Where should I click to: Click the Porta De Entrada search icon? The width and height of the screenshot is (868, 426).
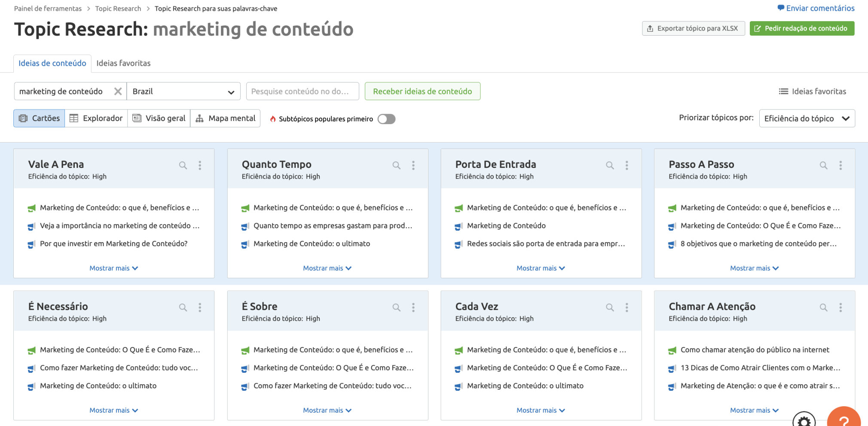610,165
